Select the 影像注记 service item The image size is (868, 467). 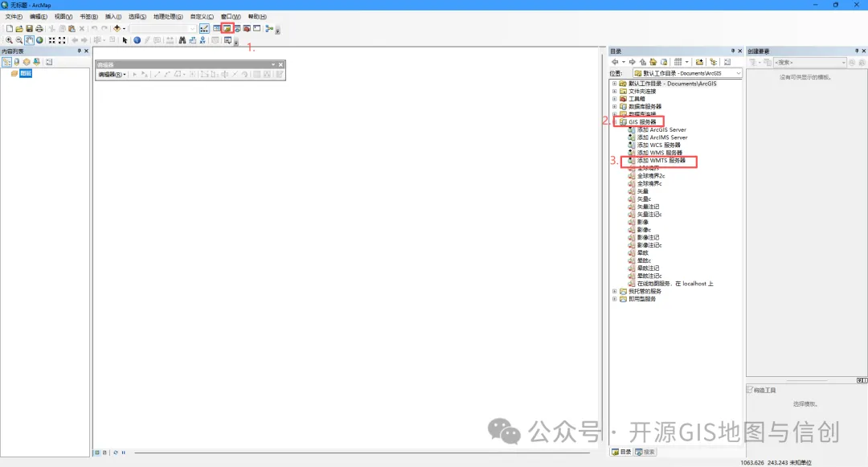(x=648, y=237)
